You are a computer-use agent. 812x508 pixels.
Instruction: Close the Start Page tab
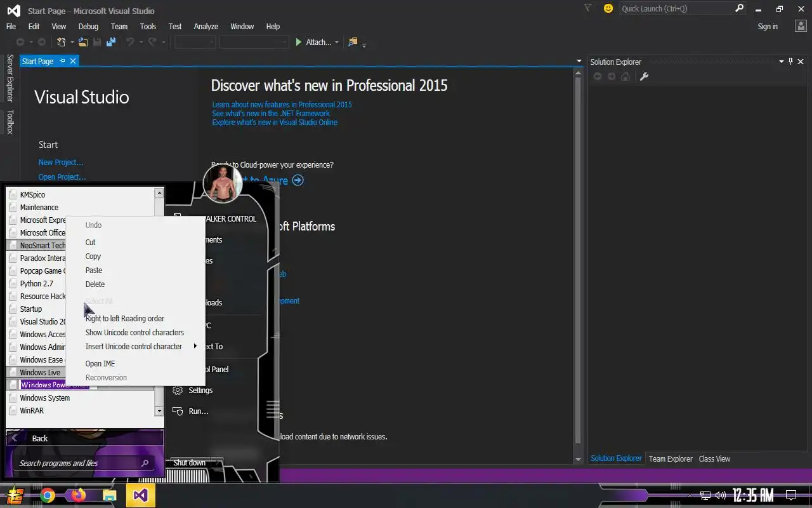73,61
